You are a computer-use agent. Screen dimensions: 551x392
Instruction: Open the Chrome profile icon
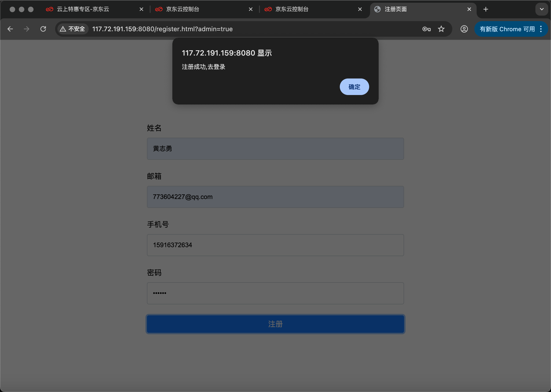(x=464, y=29)
